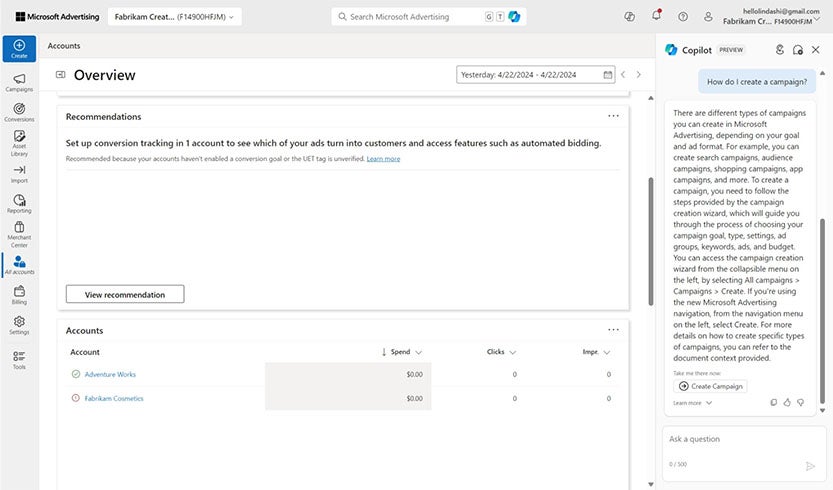This screenshot has height=490, width=833.
Task: Open Settings from the sidebar menu
Action: (x=19, y=325)
